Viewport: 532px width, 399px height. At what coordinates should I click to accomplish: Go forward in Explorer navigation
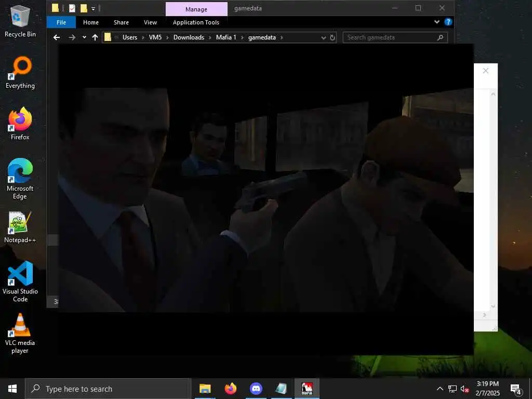point(72,37)
